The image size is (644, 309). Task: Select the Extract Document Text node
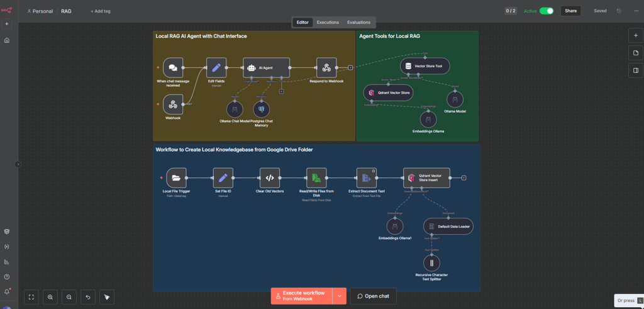[x=367, y=177]
